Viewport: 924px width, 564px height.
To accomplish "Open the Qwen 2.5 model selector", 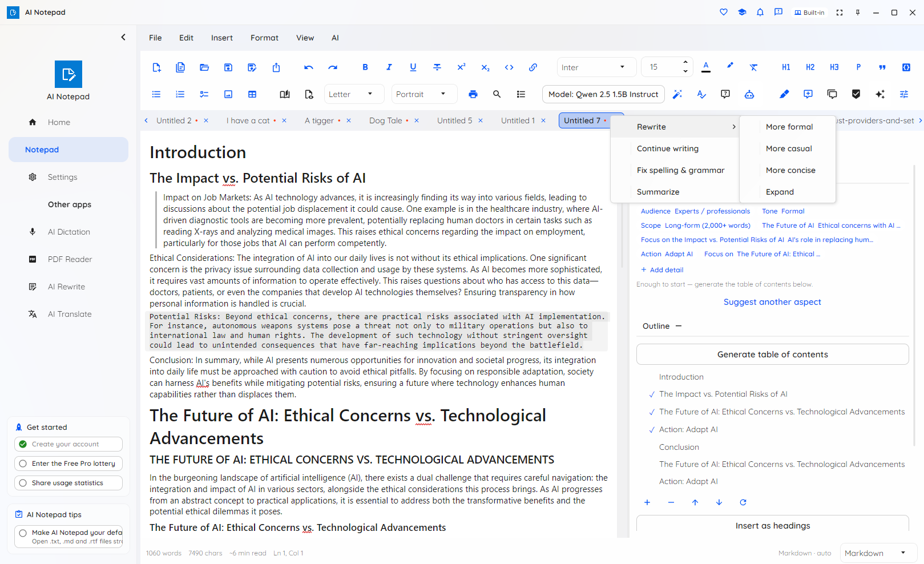I will coord(603,94).
